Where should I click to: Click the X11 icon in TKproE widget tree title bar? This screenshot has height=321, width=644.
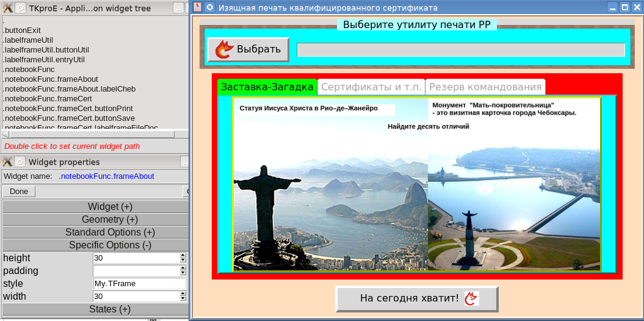7,8
